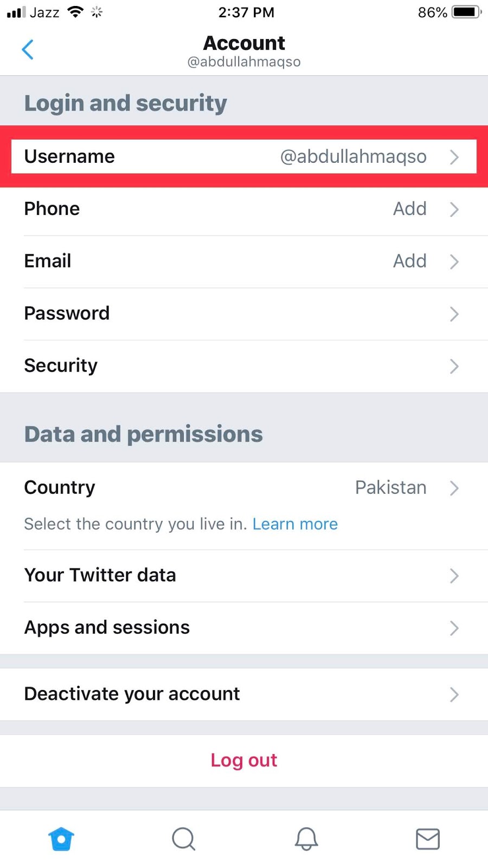Tap the back arrow icon
The image size is (488, 868).
pos(28,49)
